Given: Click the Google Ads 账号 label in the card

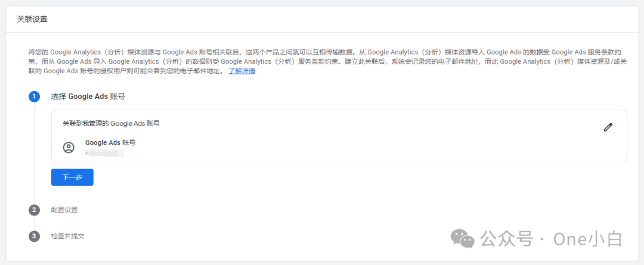Looking at the screenshot, I should click(x=110, y=143).
